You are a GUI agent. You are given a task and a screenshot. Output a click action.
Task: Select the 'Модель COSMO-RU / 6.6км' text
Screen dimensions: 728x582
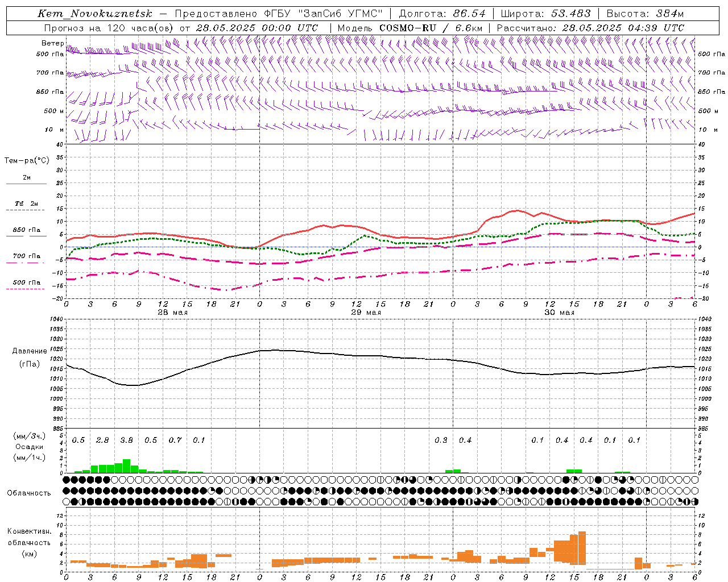[410, 28]
